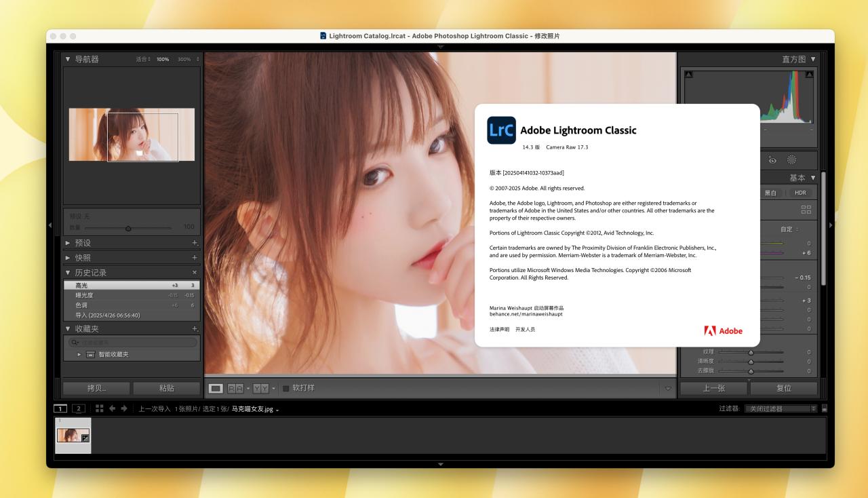Open grid view icon in filmstrip bar
This screenshot has width=868, height=498.
pyautogui.click(x=99, y=408)
